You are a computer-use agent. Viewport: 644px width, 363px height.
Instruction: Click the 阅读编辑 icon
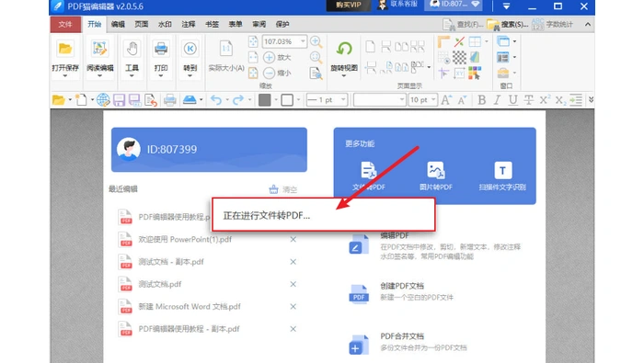[x=99, y=49]
